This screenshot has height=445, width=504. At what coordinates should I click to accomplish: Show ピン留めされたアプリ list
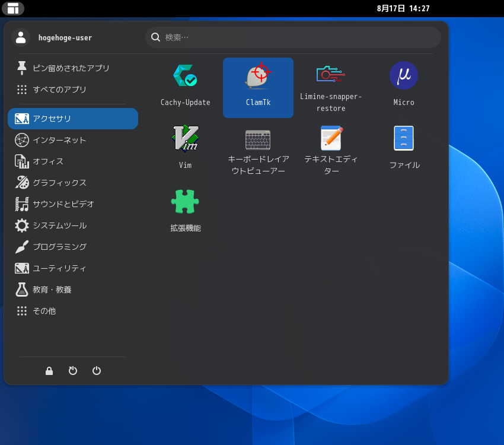click(73, 68)
